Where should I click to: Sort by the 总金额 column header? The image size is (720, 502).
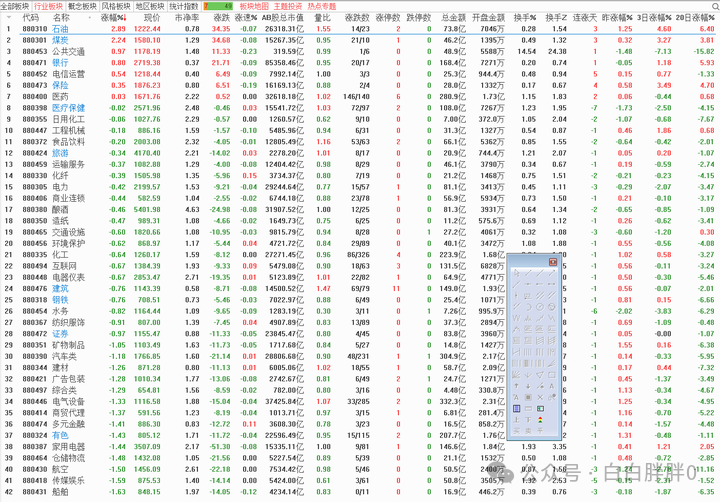pyautogui.click(x=453, y=17)
